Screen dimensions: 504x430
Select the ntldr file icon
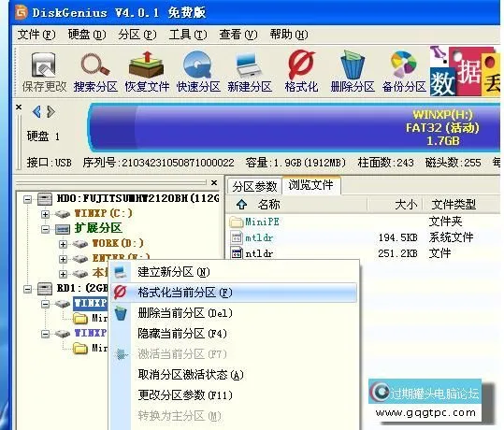(x=237, y=253)
